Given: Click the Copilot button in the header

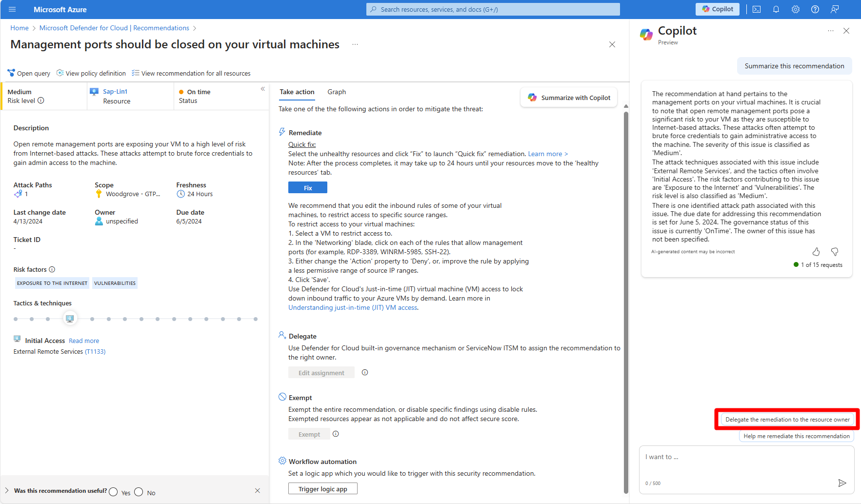Looking at the screenshot, I should [718, 9].
